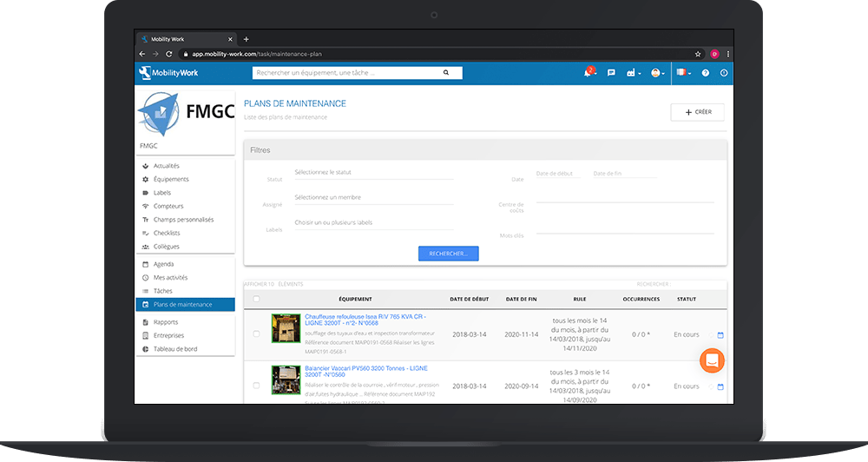Viewport: 868px width, 462px height.
Task: Click calendar icon in Balancier Vaccari row
Action: coord(720,386)
